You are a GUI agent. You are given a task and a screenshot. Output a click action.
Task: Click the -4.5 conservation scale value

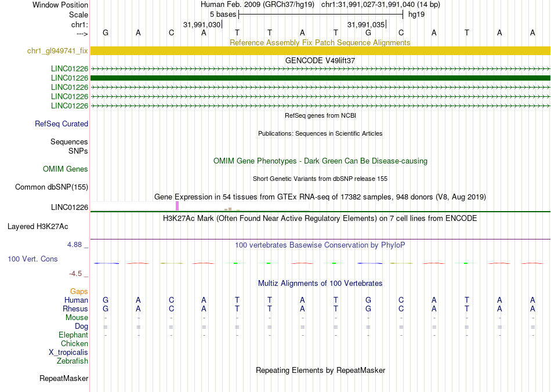point(75,274)
